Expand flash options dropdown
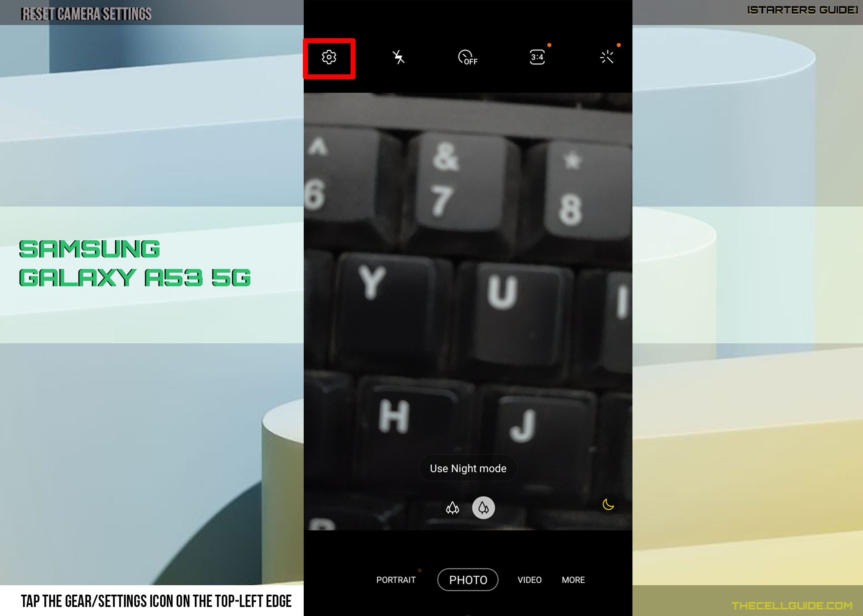The image size is (863, 616). pos(398,57)
